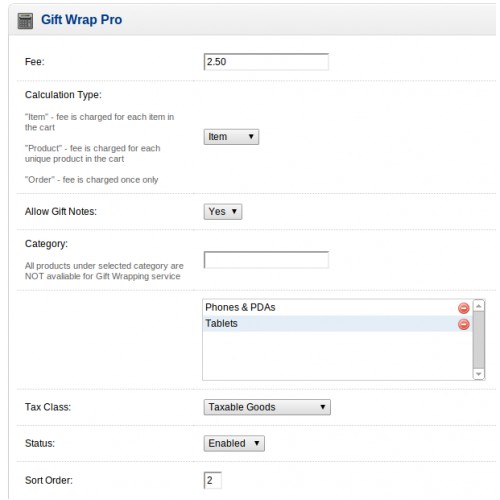The image size is (500, 500).
Task: Click the Calculation Type label
Action: pyautogui.click(x=63, y=95)
